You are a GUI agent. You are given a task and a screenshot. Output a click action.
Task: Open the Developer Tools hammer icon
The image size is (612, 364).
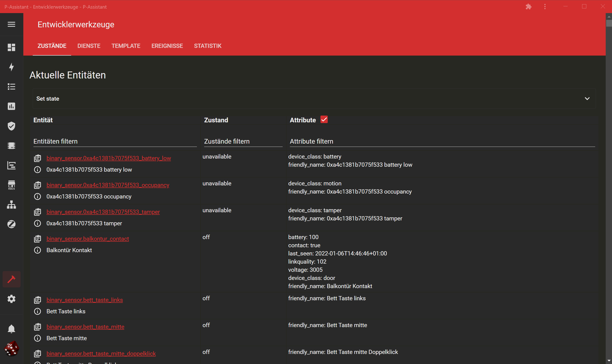coord(11,279)
